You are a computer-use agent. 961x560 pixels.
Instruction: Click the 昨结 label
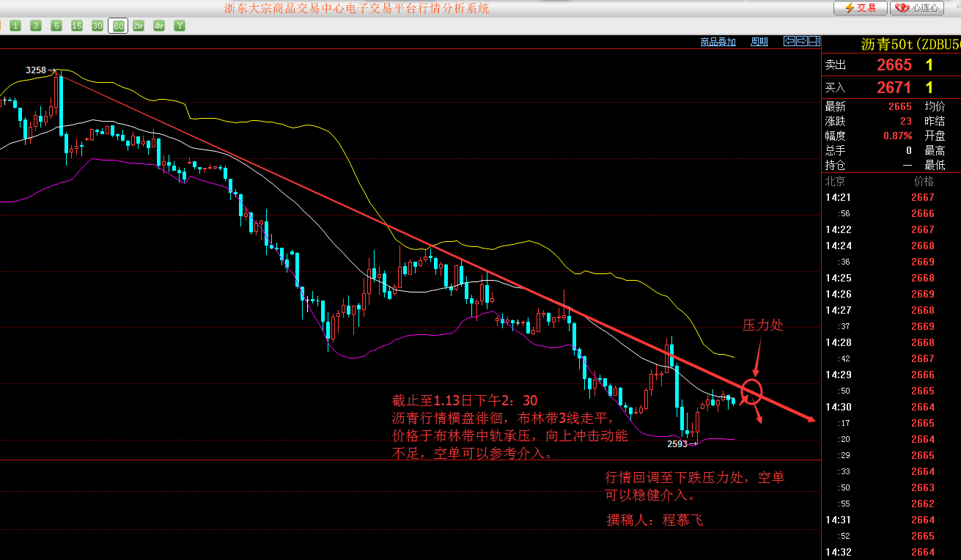(935, 121)
